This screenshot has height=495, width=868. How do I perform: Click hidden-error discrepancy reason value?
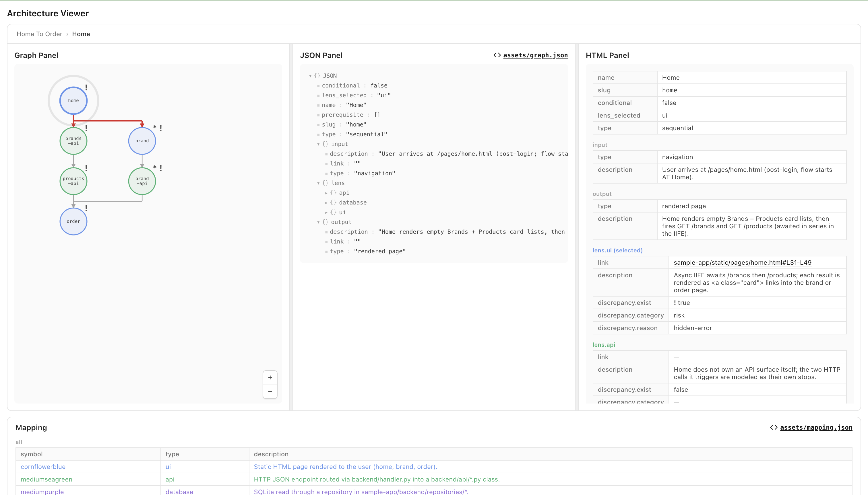[692, 328]
